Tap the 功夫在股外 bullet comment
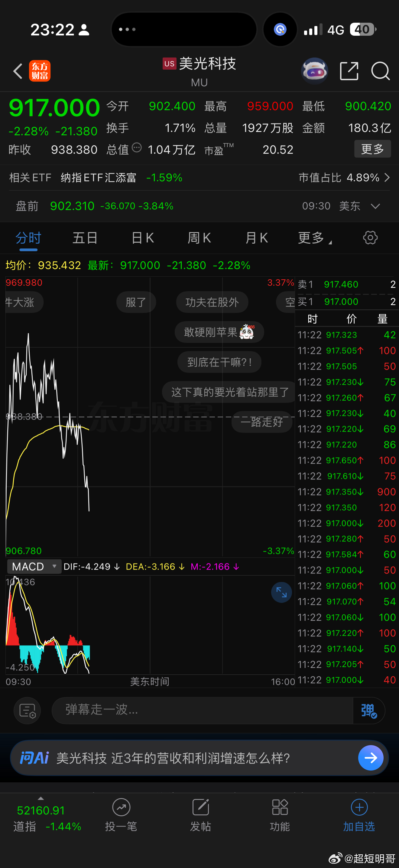This screenshot has height=868, width=399. (x=212, y=302)
